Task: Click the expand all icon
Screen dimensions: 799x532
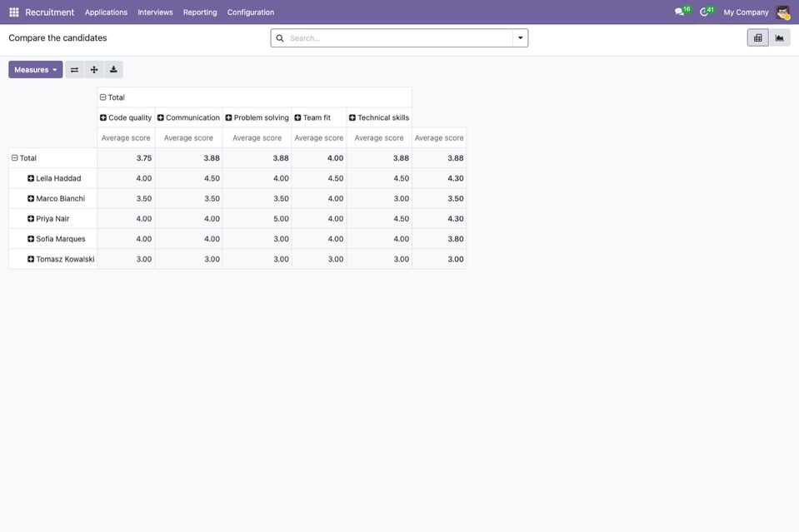Action: tap(94, 70)
